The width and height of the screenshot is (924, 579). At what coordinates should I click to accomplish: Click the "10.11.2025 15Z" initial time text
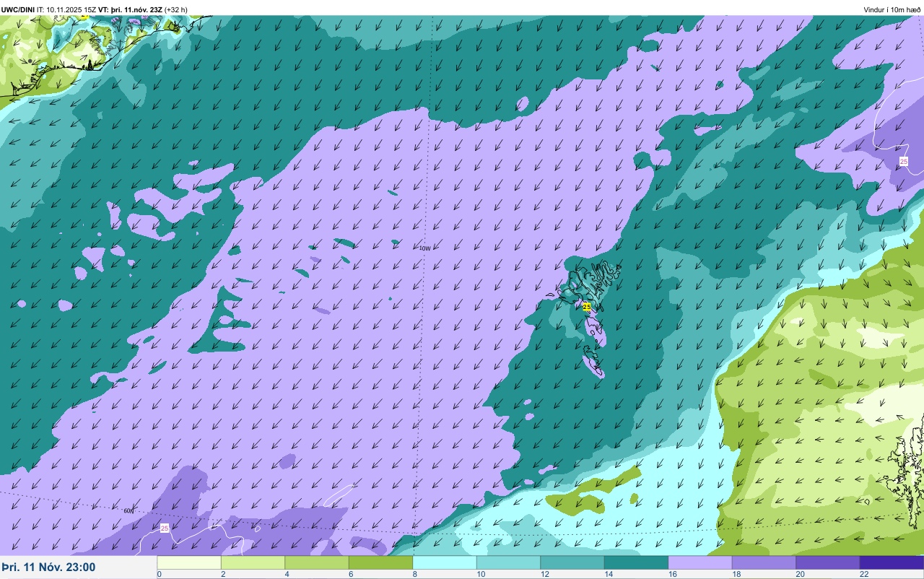(x=71, y=10)
